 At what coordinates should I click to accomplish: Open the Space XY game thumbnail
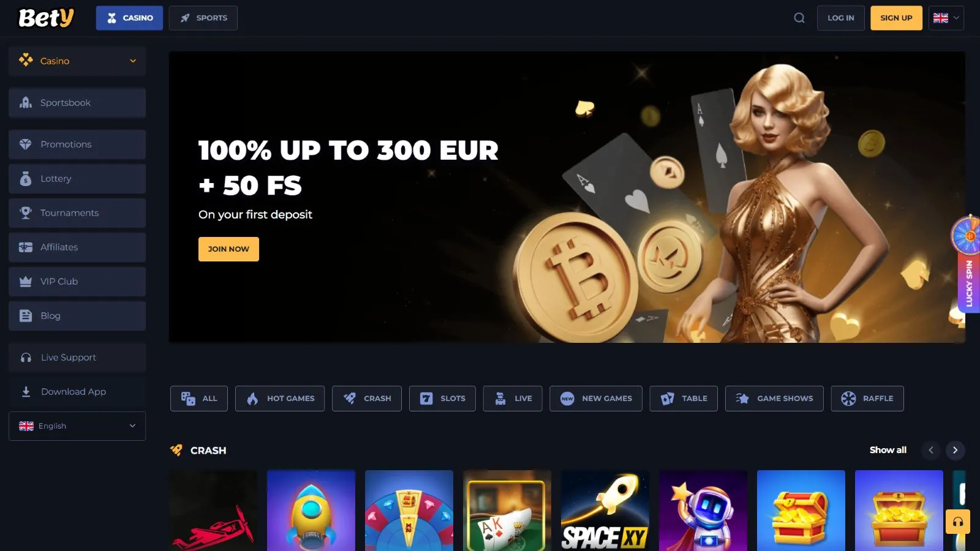pyautogui.click(x=605, y=511)
